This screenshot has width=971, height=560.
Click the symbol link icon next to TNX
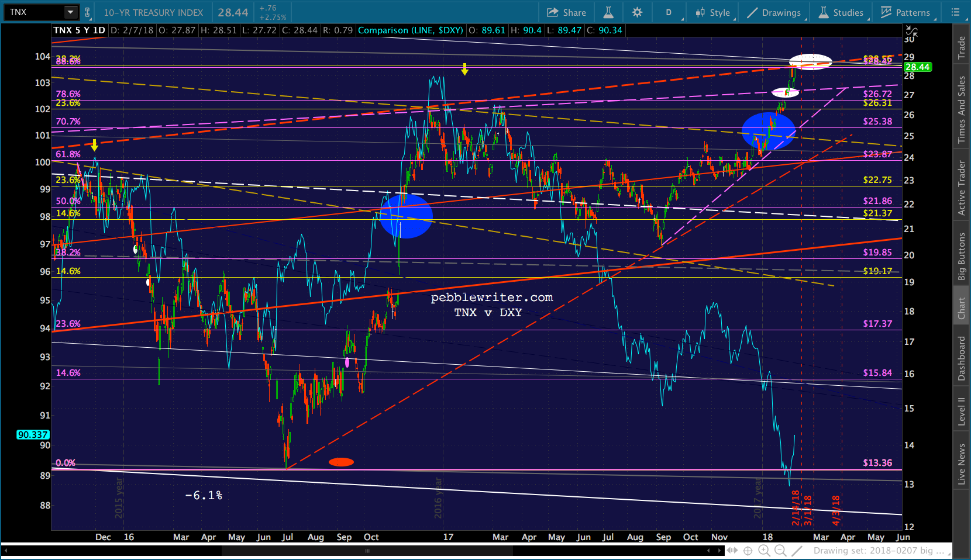pyautogui.click(x=88, y=12)
